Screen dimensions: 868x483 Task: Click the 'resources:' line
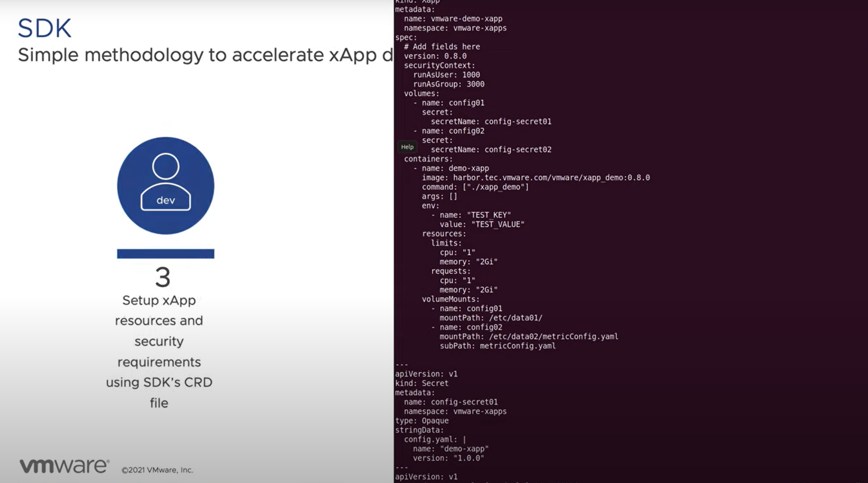point(444,234)
